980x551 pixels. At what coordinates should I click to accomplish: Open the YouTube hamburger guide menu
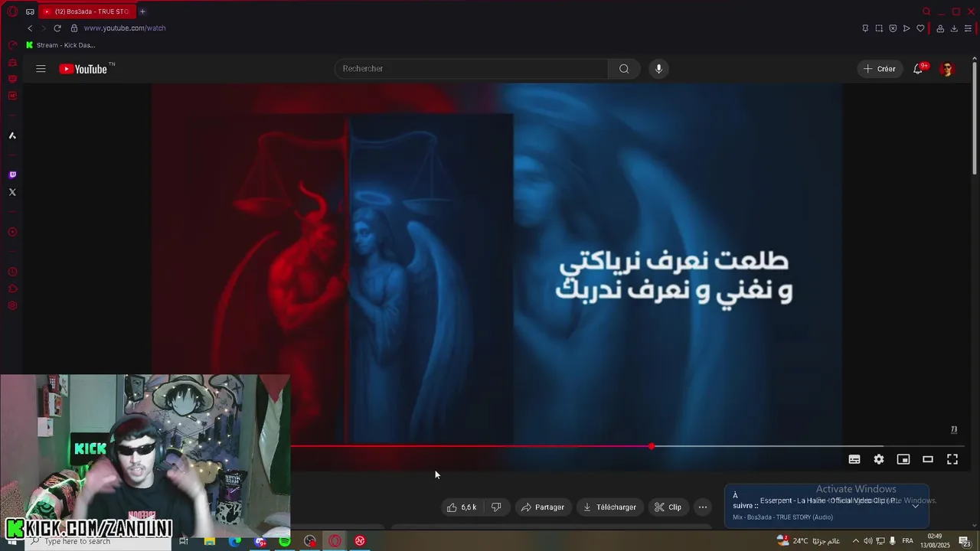pos(41,69)
